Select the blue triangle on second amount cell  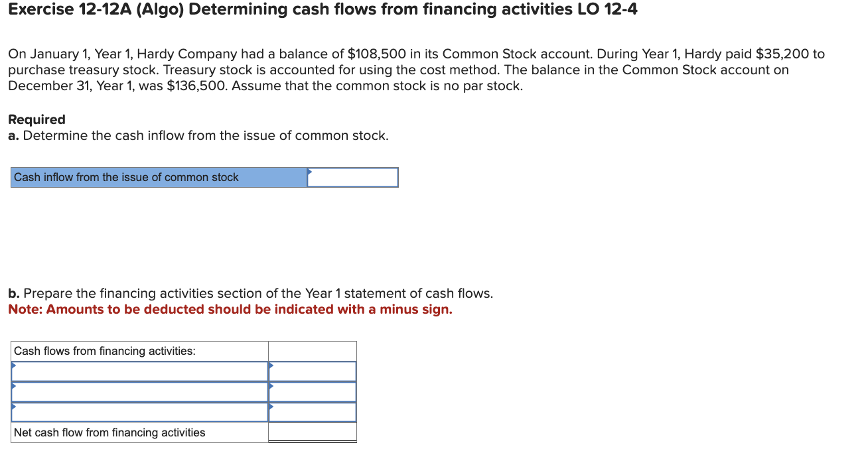(271, 387)
